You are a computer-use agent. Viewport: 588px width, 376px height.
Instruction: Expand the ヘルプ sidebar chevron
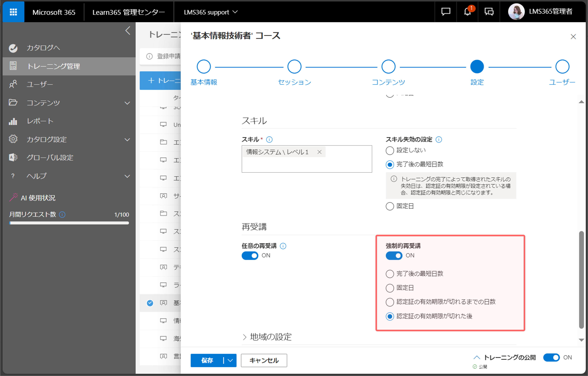(127, 176)
